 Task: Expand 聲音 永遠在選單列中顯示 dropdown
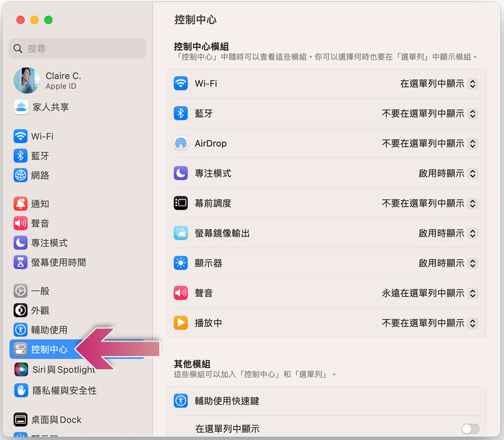[x=429, y=293]
